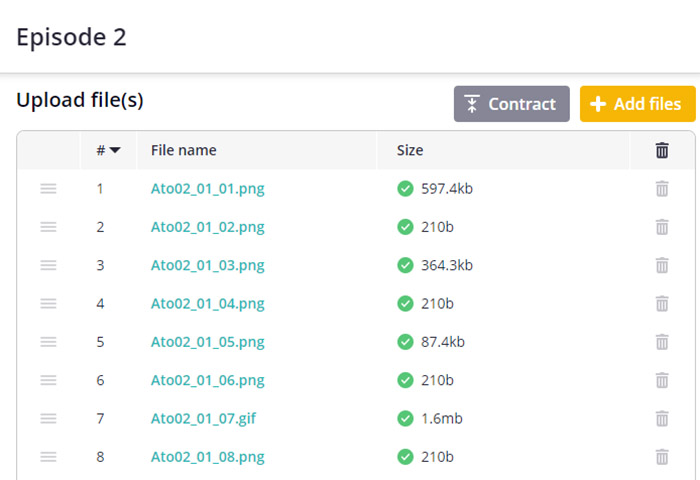Click trash icon for Ato02_01_03.png row

(661, 265)
